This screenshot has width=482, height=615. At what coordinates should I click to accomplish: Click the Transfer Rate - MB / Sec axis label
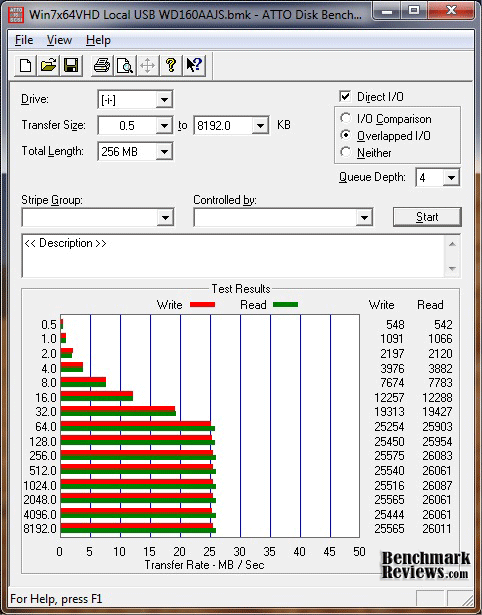click(204, 565)
